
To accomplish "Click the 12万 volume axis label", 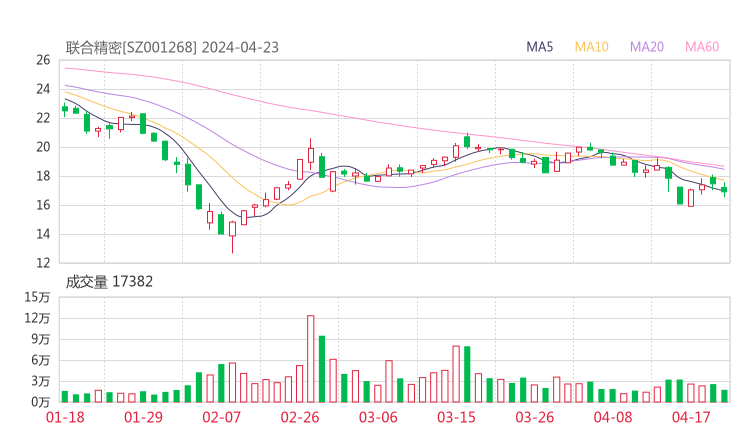I will (37, 318).
